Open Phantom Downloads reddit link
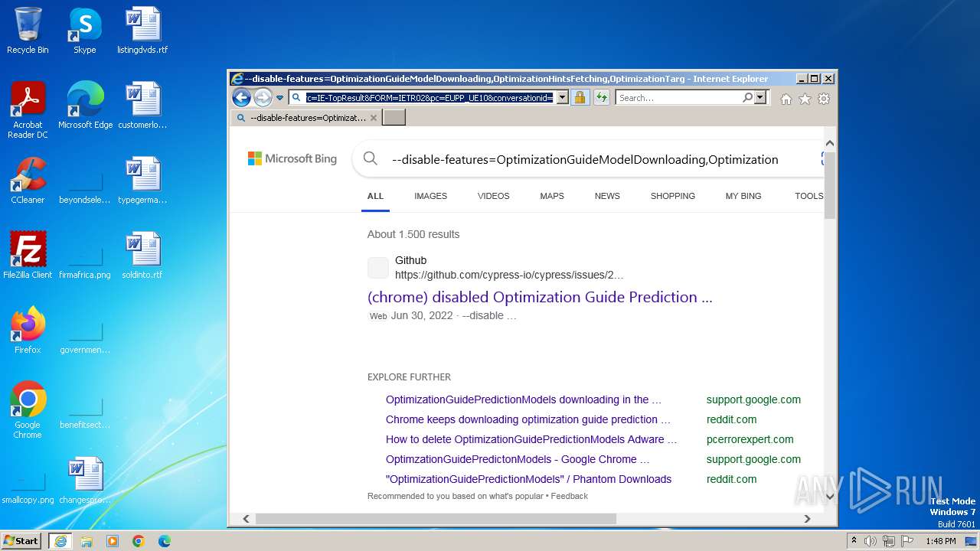Viewport: 980px width, 551px height. (x=528, y=479)
